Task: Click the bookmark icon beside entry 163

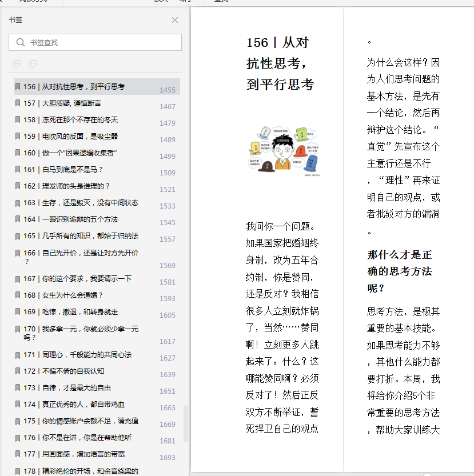Action: coord(18,203)
